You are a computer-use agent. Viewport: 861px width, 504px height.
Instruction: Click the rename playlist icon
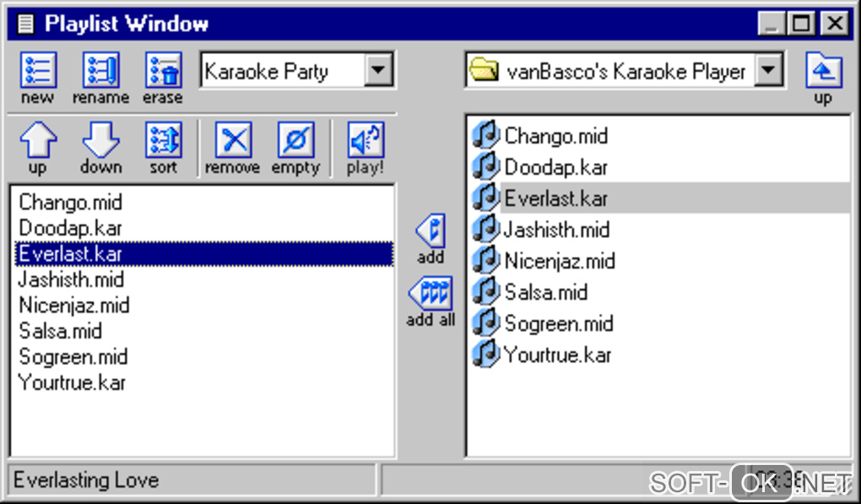click(101, 70)
